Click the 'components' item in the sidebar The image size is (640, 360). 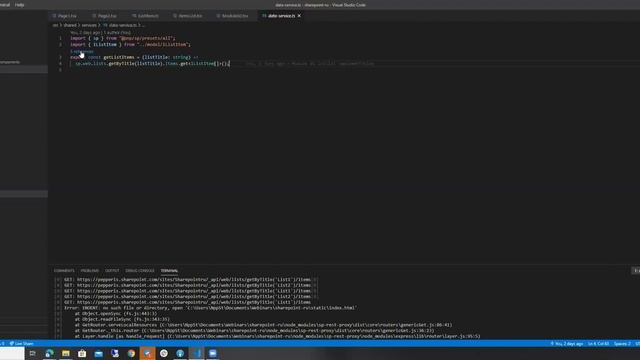[10, 62]
